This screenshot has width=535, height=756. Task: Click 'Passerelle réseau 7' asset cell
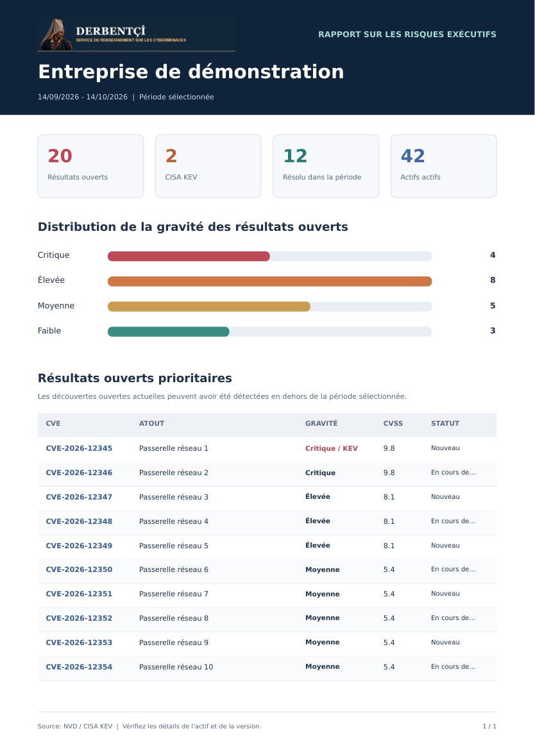[174, 594]
